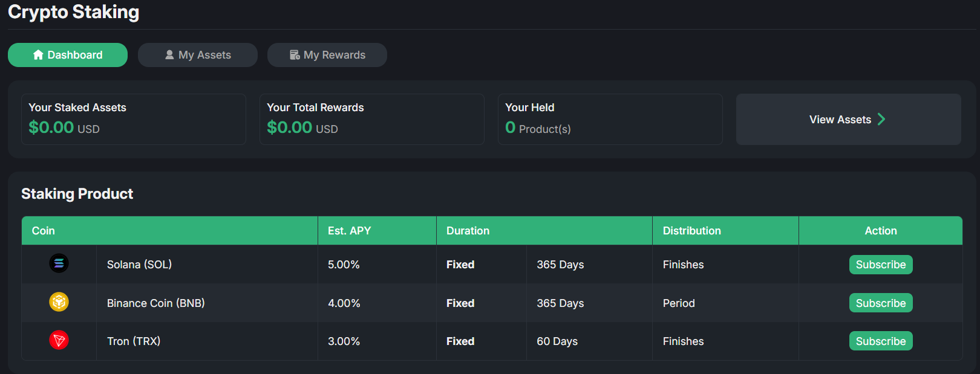Click the Distribution column header

[x=691, y=231]
